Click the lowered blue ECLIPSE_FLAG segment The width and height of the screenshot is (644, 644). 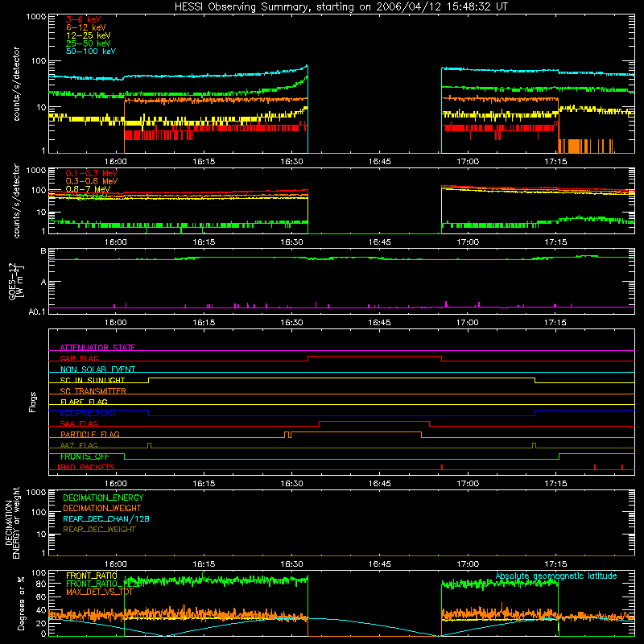[341, 415]
